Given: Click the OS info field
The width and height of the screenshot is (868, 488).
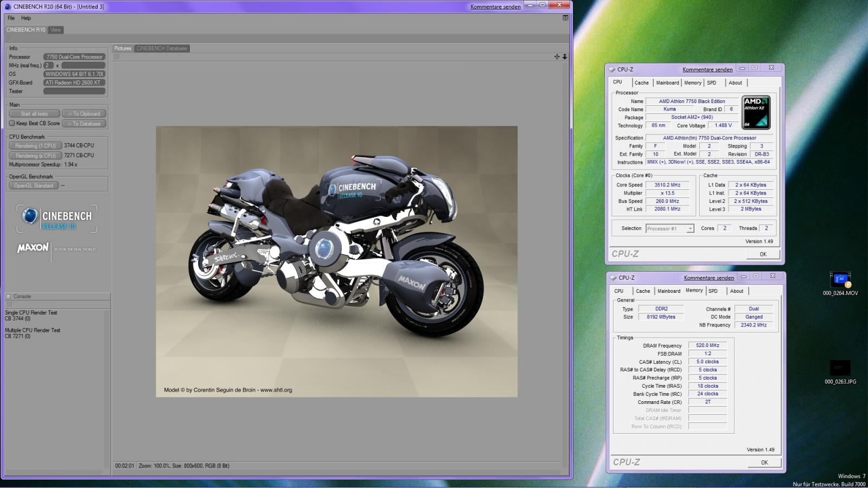Looking at the screenshot, I should (74, 74).
